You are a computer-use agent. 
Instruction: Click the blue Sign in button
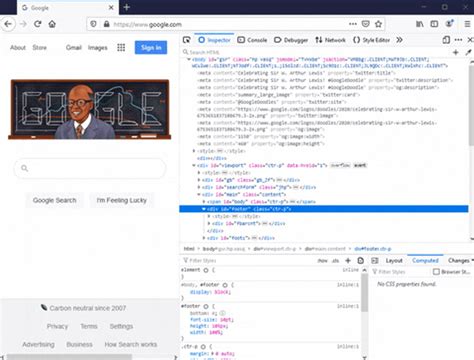tap(151, 48)
